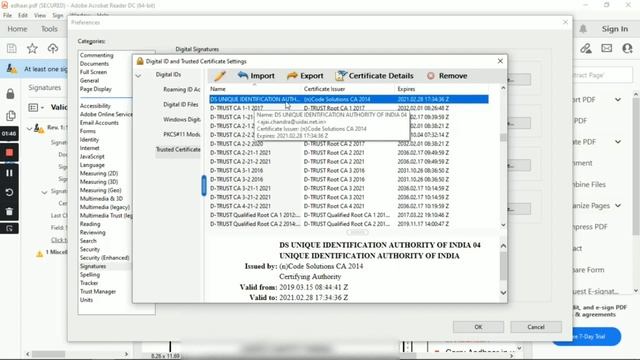This screenshot has height=360, width=640.
Task: Expand the Export PDF tool chevron
Action: (618, 100)
